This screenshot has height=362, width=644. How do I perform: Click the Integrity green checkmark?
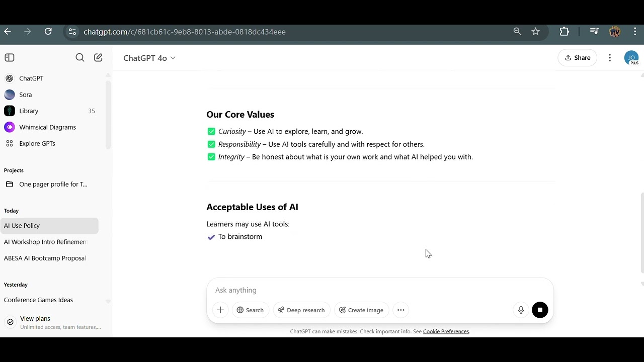(211, 157)
